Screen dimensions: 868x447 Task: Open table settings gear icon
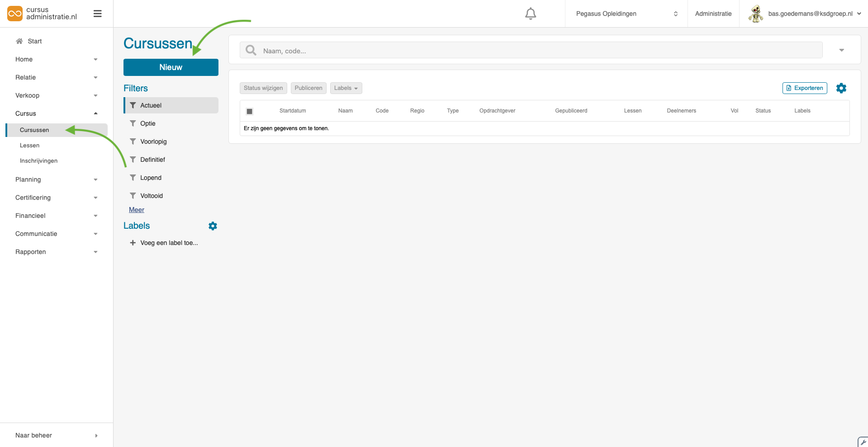tap(841, 88)
